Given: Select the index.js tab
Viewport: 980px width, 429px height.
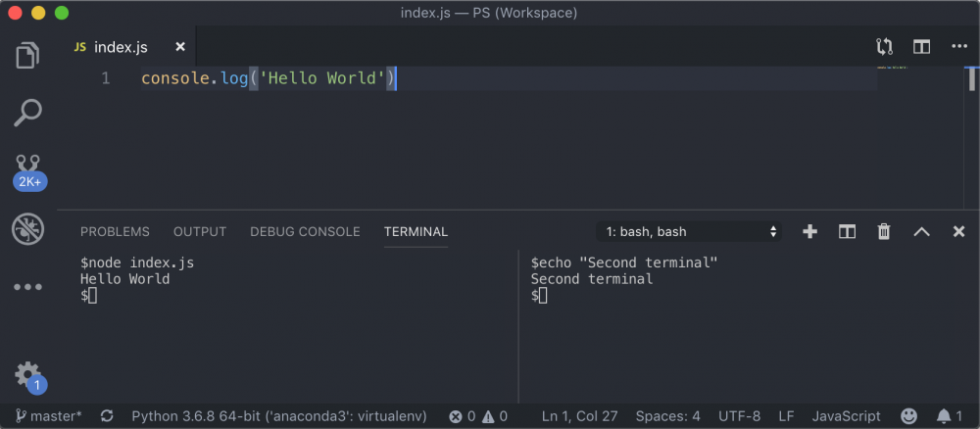Looking at the screenshot, I should point(128,47).
